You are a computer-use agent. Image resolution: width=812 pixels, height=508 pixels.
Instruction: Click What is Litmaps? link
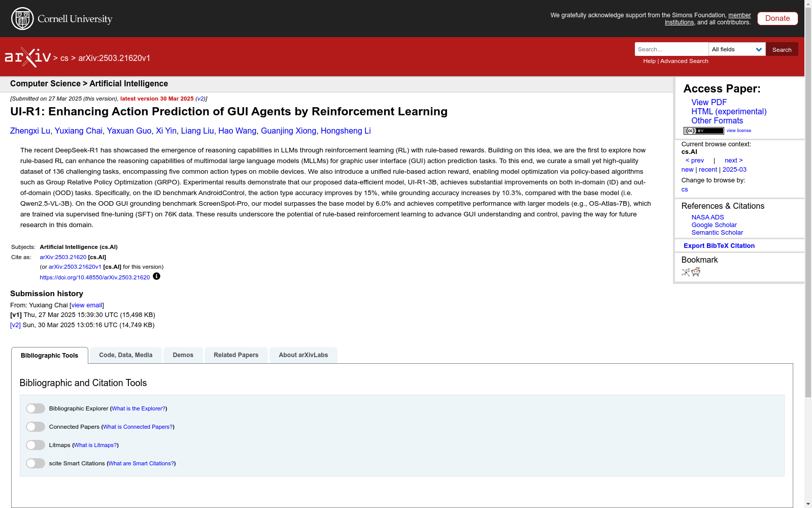(95, 445)
